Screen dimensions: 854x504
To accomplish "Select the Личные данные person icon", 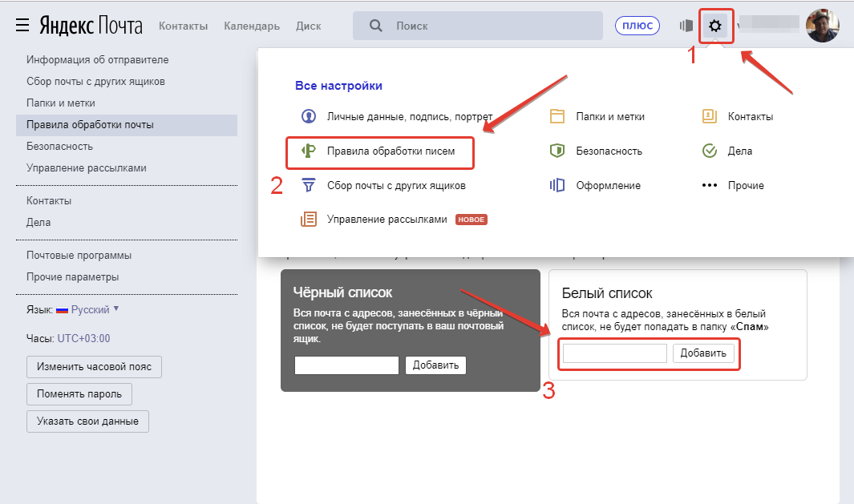I will point(306,116).
